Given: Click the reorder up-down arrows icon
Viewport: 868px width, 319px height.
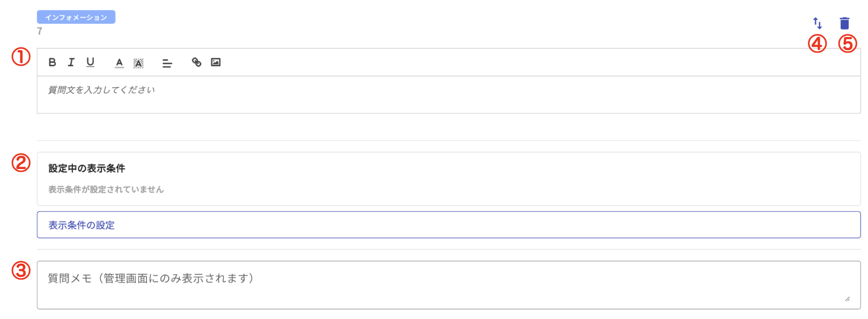Looking at the screenshot, I should pyautogui.click(x=817, y=23).
